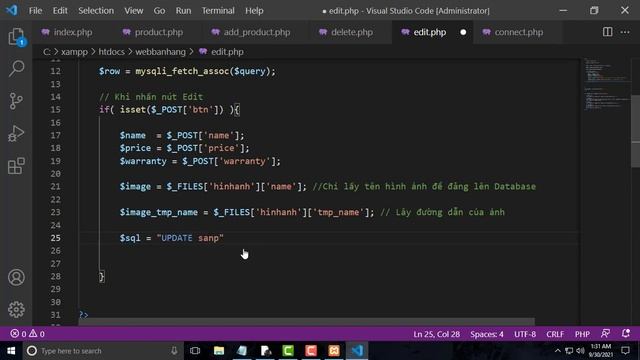
Task: Show errors and warnings in status bar
Action: 28,334
